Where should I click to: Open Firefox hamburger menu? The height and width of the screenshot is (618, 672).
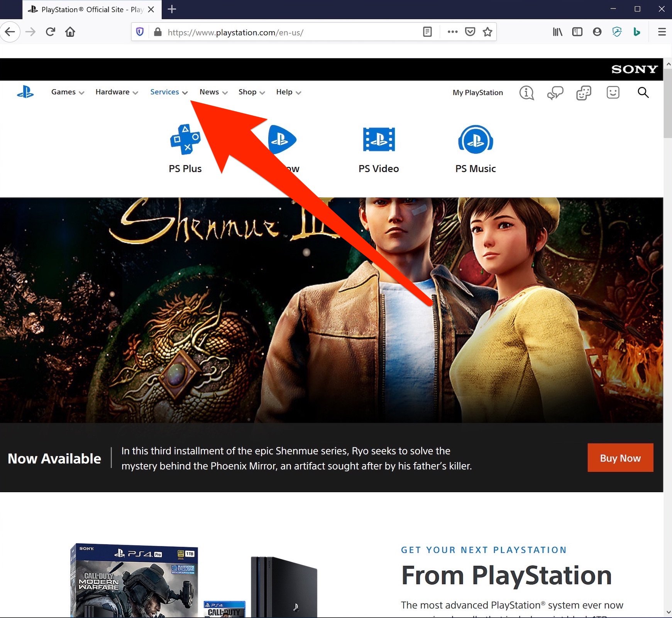[x=662, y=32]
